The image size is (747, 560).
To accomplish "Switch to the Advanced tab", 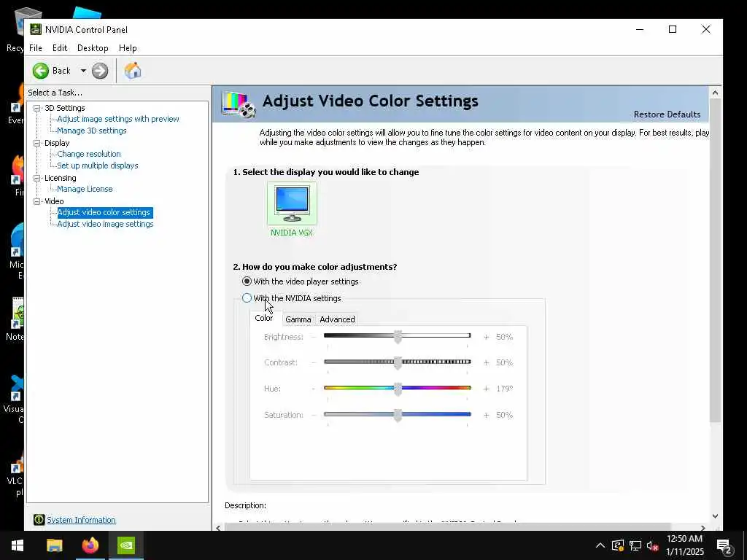I will (x=337, y=319).
